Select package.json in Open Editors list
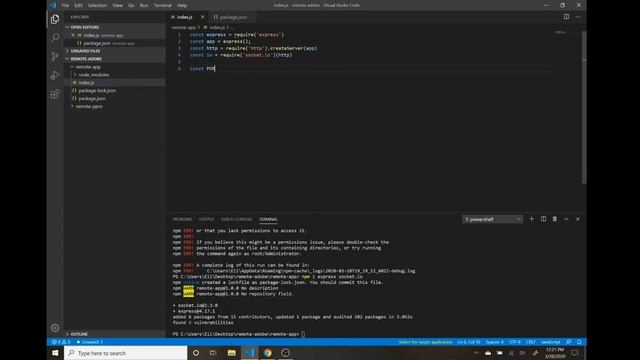This screenshot has height=360, width=640. 97,43
